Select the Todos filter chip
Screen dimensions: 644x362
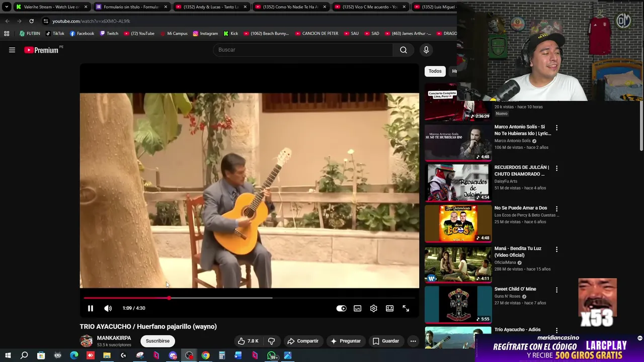pos(435,71)
